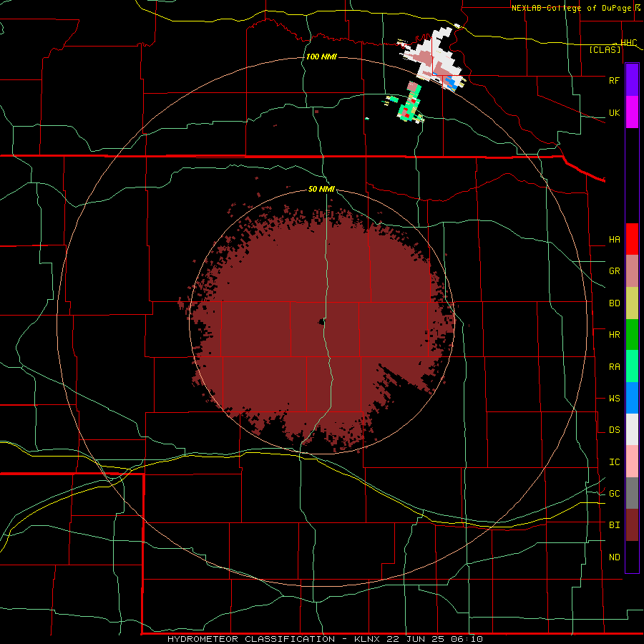This screenshot has height=644, width=644.
Task: Click the light green RA rain swatch
Action: [632, 366]
